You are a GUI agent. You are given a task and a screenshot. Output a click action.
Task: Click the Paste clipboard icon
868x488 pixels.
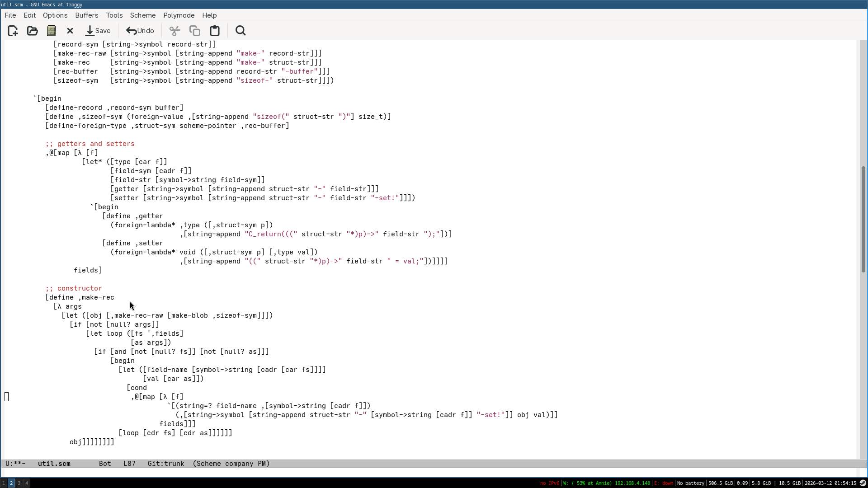(x=215, y=31)
